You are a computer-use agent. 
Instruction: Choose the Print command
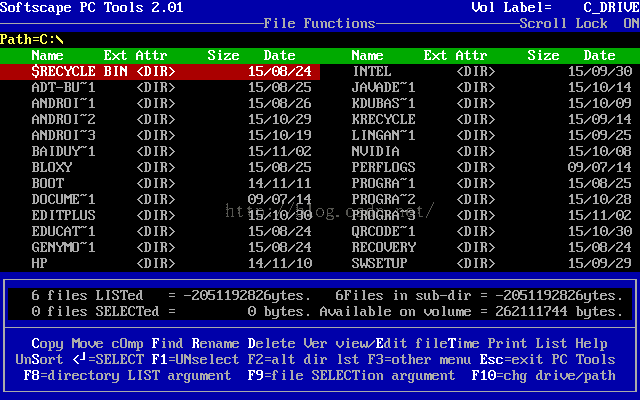507,344
